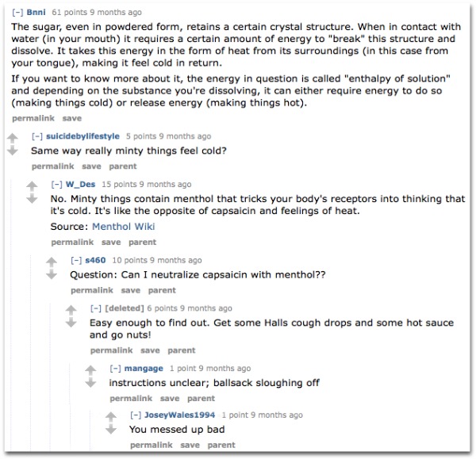Viewport: 476px width, 459px height.
Task: Save mangage's comment
Action: [170, 398]
